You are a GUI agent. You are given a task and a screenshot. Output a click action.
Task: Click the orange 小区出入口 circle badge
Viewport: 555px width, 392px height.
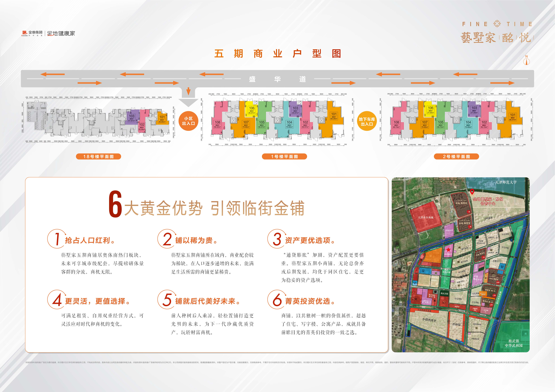click(x=188, y=121)
